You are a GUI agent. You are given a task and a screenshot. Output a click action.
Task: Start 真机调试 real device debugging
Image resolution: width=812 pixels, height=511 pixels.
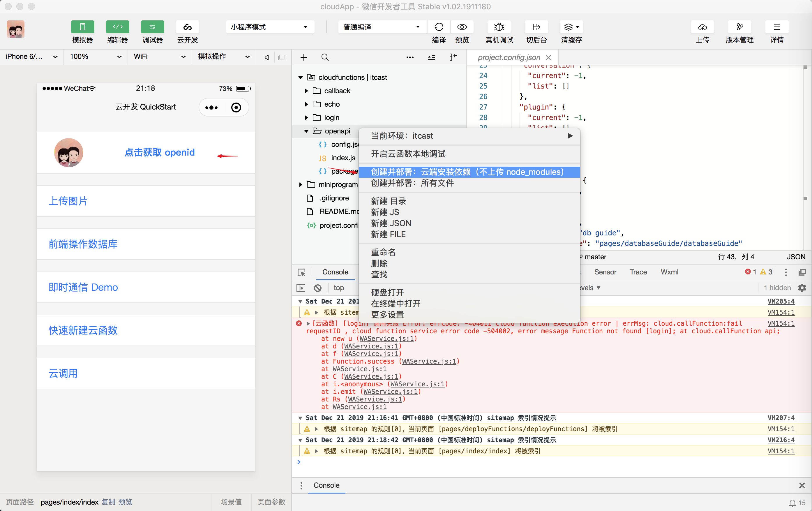pos(499,27)
